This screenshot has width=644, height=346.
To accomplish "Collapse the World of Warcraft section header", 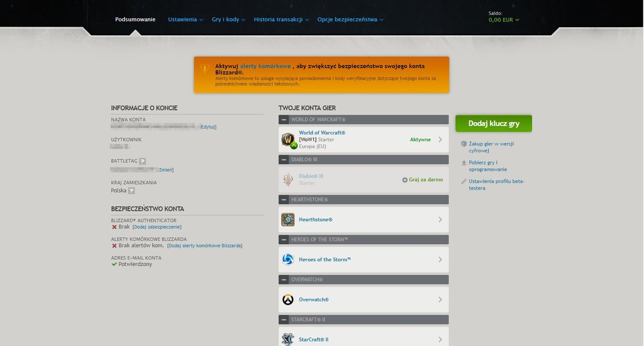I will point(284,120).
